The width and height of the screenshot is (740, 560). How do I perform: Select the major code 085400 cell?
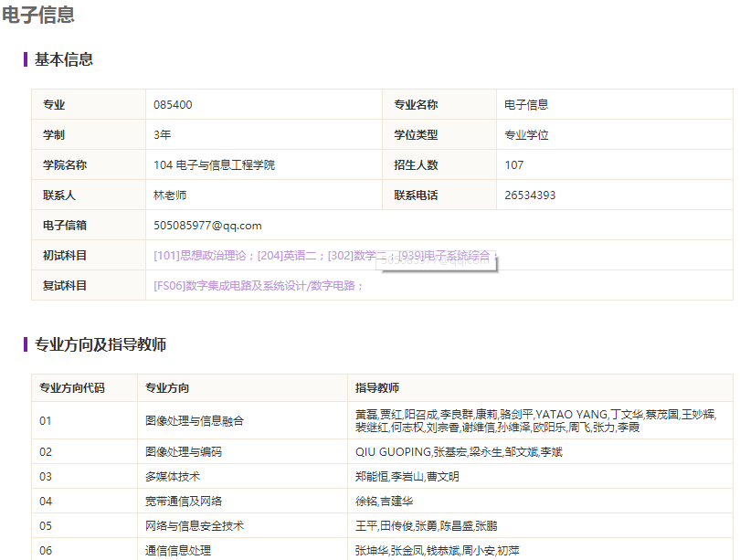tap(264, 105)
